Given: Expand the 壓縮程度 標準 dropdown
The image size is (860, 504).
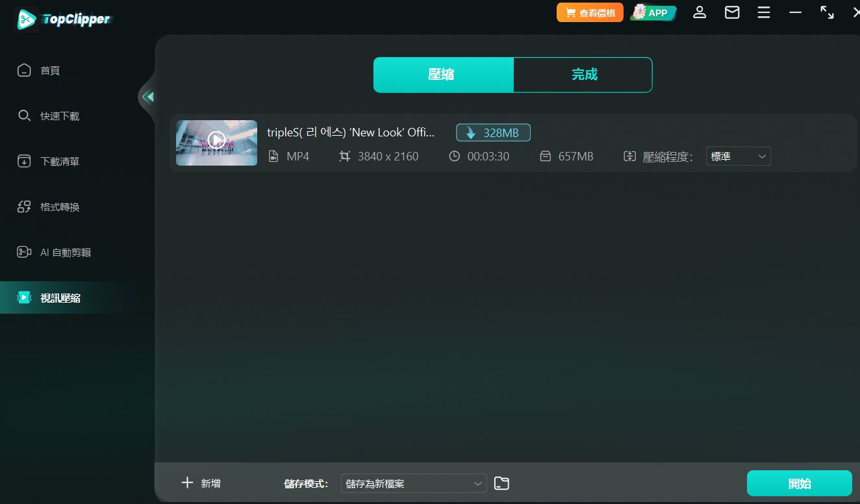Looking at the screenshot, I should [x=738, y=157].
